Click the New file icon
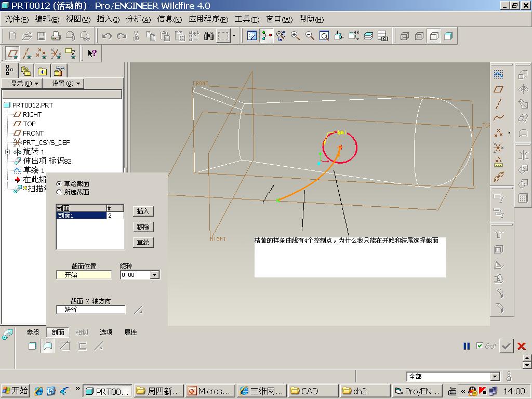Screen dimensions: 532x399 point(12,36)
